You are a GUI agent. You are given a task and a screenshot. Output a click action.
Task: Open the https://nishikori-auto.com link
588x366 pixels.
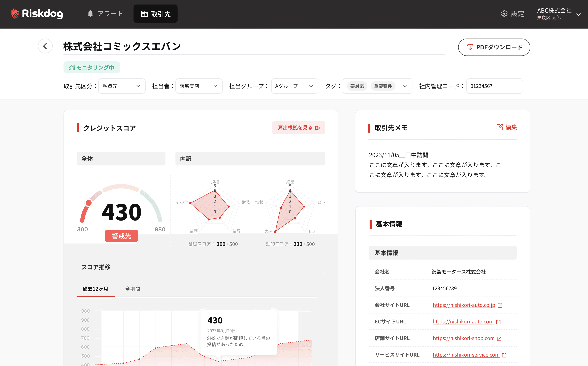point(463,322)
